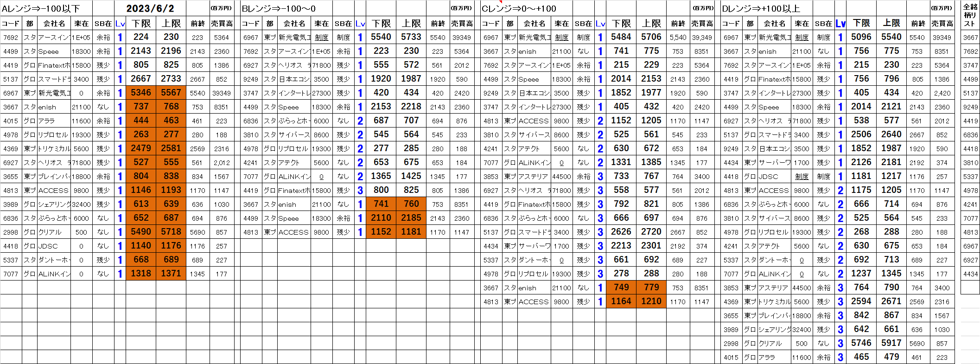Click the アステリア company cell in C range
This screenshot has height=364, width=980.
click(535, 177)
